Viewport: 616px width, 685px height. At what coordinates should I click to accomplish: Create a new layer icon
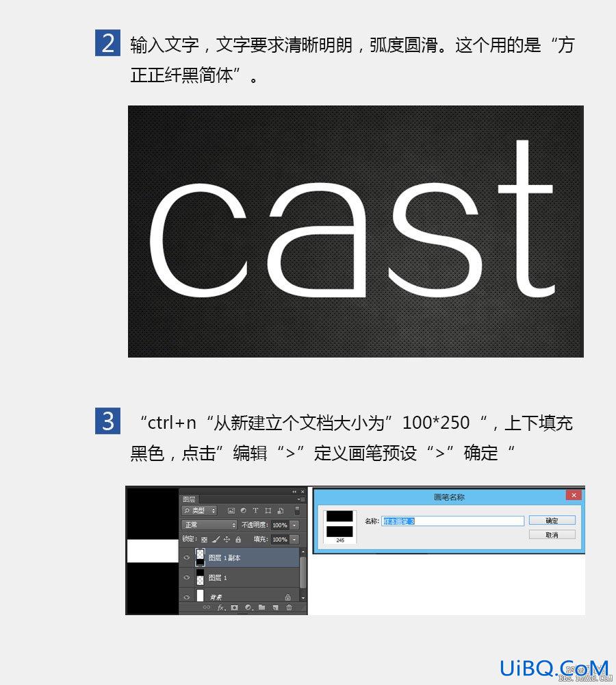pyautogui.click(x=275, y=607)
